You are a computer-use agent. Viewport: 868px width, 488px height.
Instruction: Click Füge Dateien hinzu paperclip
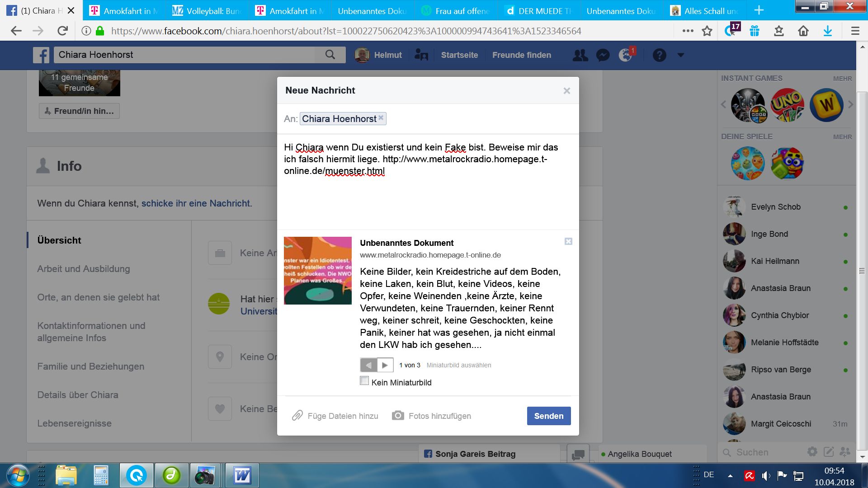click(x=335, y=416)
